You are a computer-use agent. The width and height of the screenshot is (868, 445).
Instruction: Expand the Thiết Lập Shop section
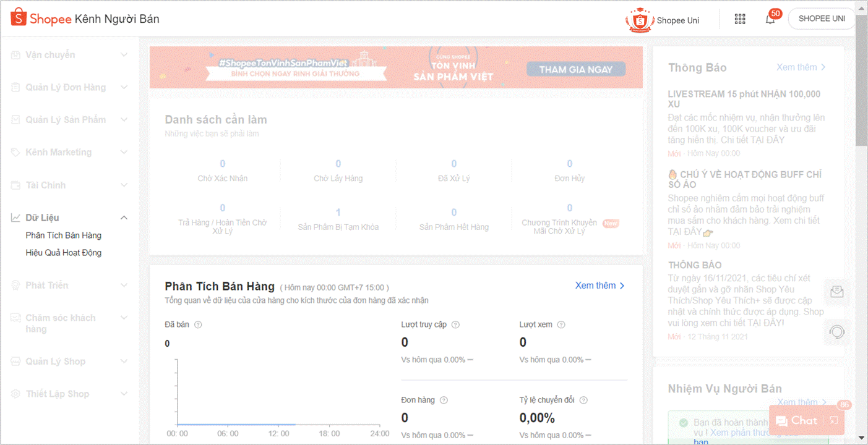pyautogui.click(x=124, y=394)
